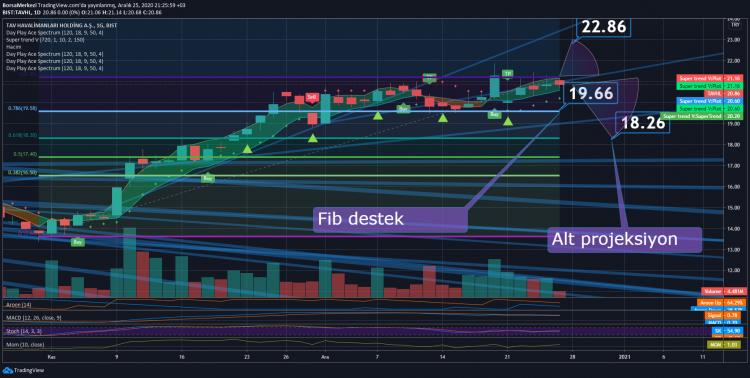Select the Super trend V legend entry
The height and width of the screenshot is (378, 750).
(45, 40)
